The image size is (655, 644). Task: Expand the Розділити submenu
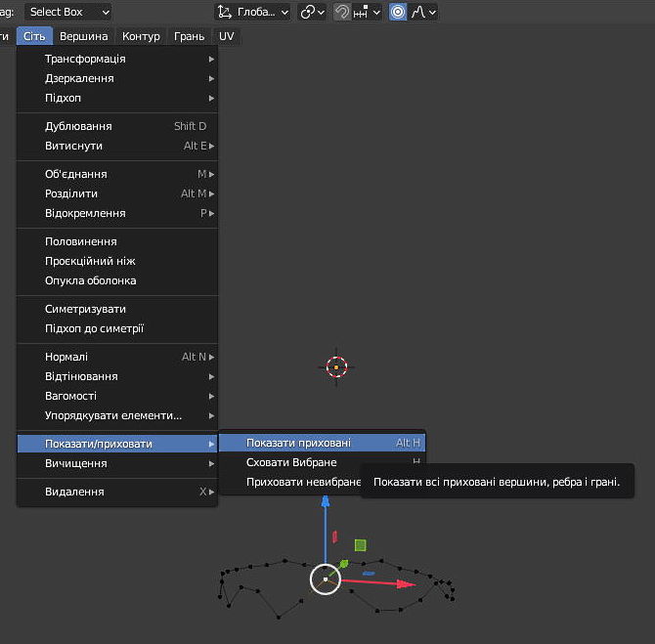point(117,193)
